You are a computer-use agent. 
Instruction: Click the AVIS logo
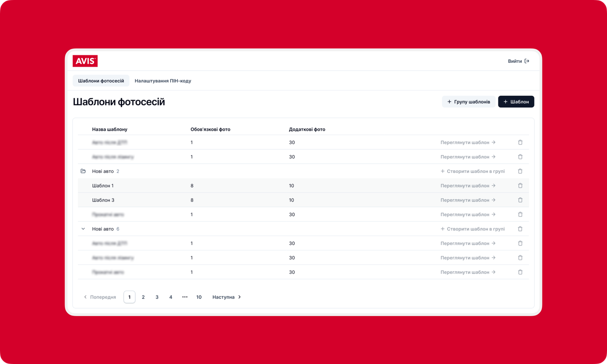85,61
